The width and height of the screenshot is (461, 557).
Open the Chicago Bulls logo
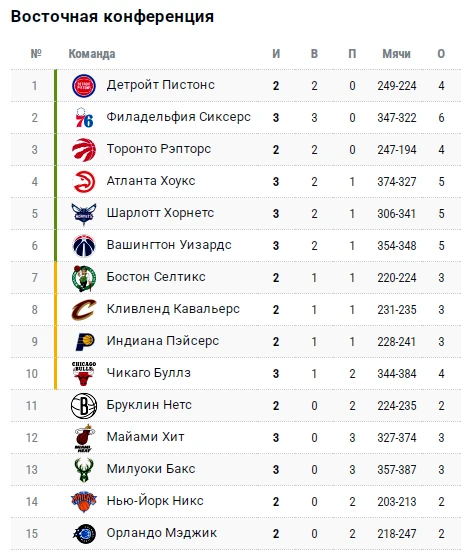pyautogui.click(x=84, y=374)
